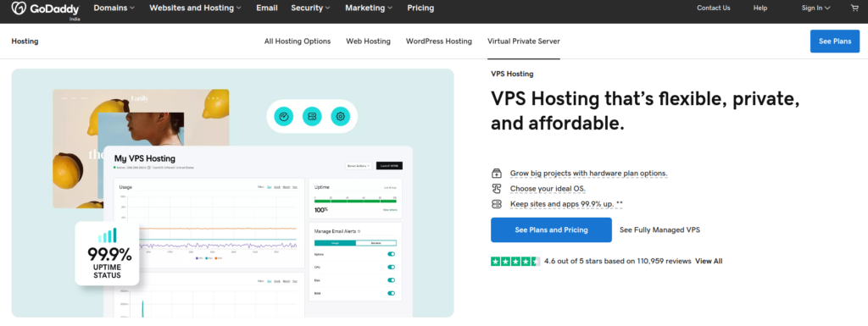Screen dimensions: 868x326
Task: Click Grow big projects with hardware plan options
Action: click(x=589, y=174)
